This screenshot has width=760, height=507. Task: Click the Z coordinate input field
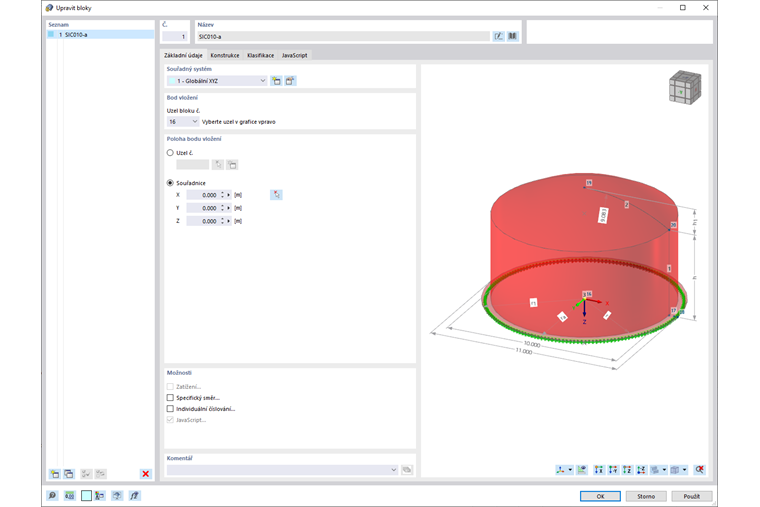(x=203, y=221)
